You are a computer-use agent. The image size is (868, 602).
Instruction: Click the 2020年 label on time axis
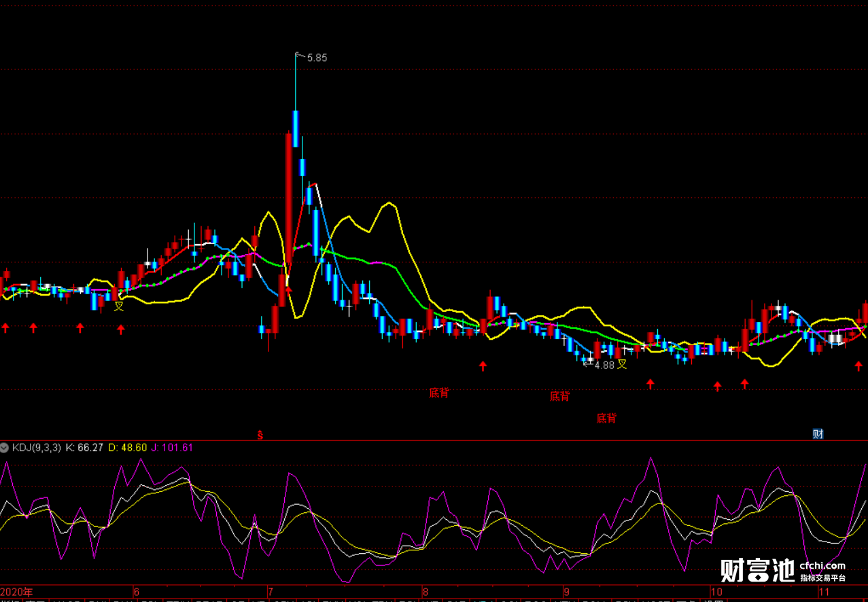pos(16,592)
